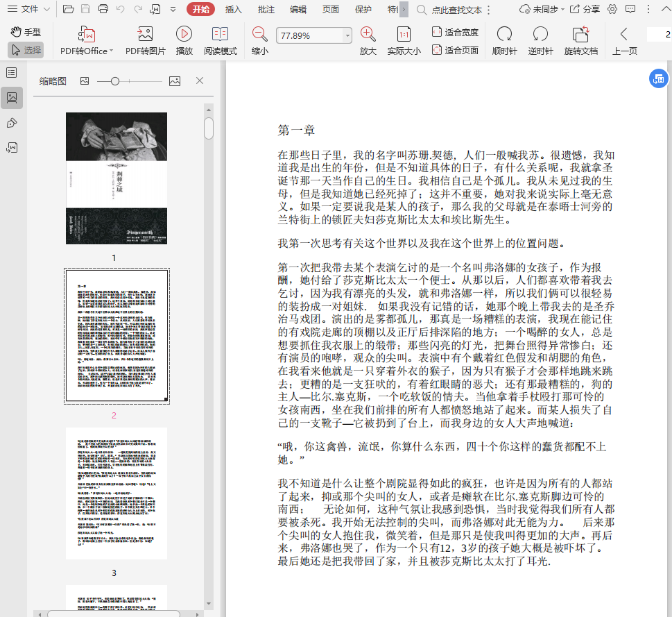Click the print icon
The width and height of the screenshot is (672, 617).
pyautogui.click(x=103, y=9)
